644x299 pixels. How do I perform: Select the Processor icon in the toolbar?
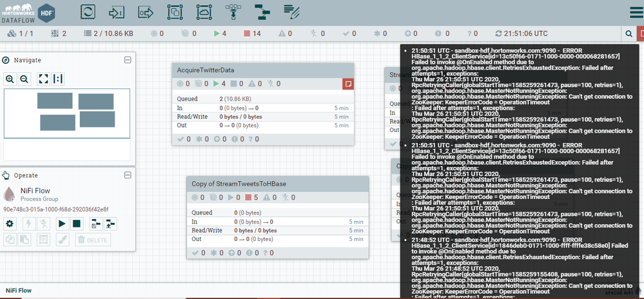88,12
